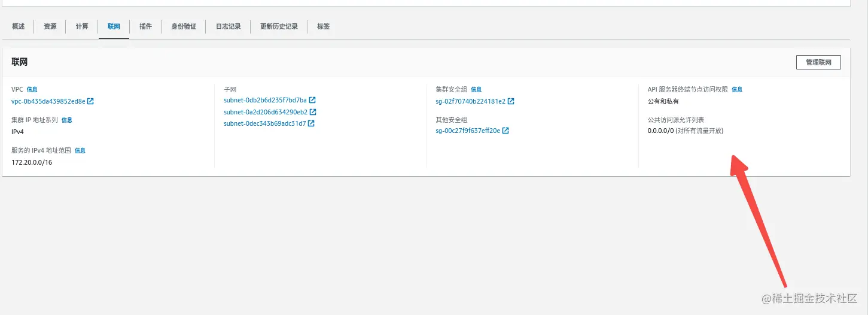868x315 pixels.
Task: Click the 公共访问源允许列表 label
Action: pos(676,120)
